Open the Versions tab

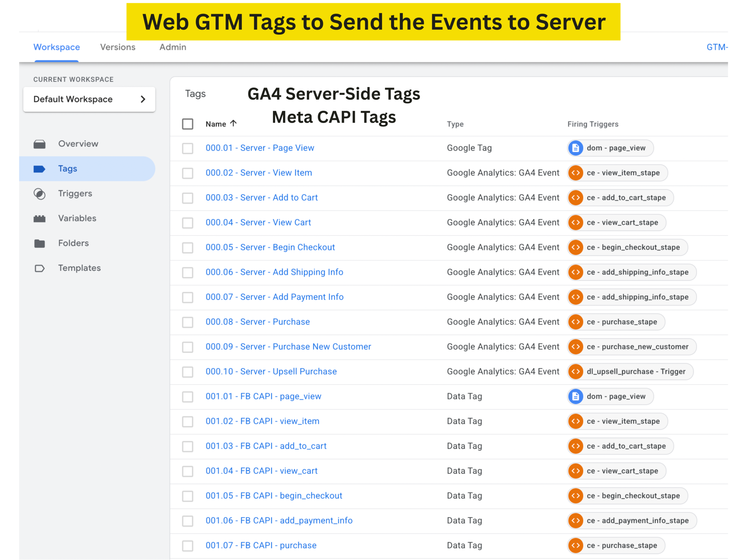click(118, 47)
